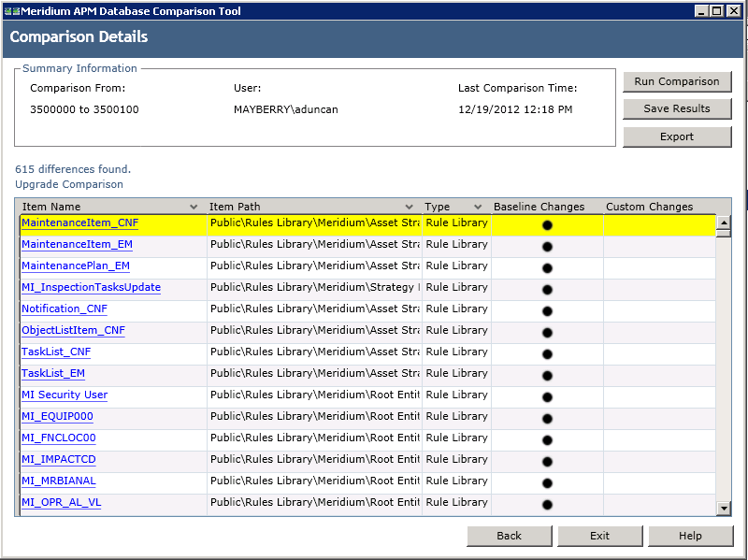Viewport: 748px width, 560px height.
Task: Click the Baseline Changes dot for MI_FNCLOC00
Action: coord(547,439)
